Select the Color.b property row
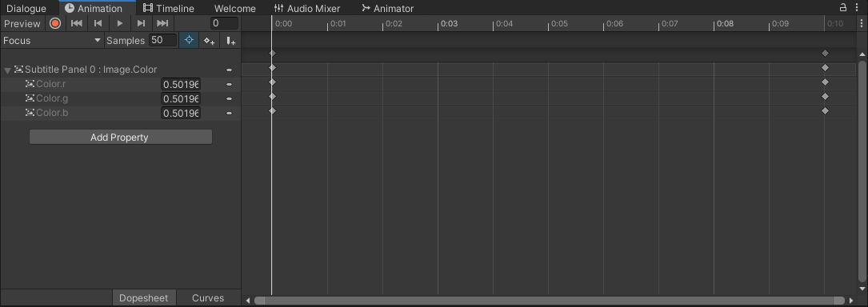Viewport: 868px width, 307px height. click(x=121, y=113)
